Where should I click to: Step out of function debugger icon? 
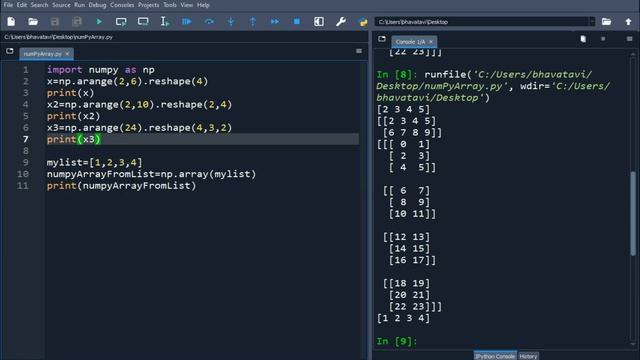tap(253, 22)
